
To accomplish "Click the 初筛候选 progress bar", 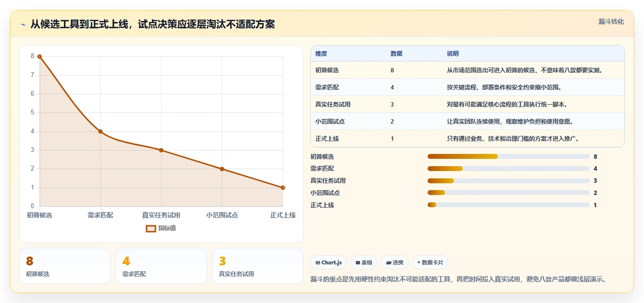I will pos(508,156).
